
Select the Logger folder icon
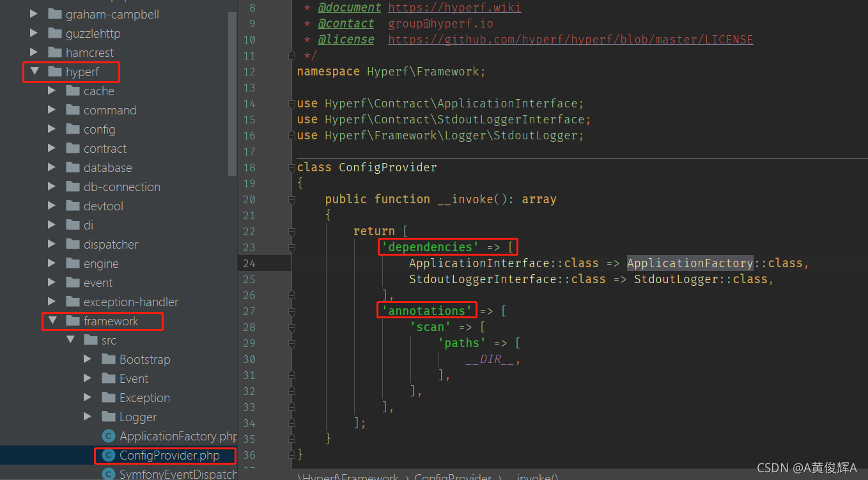coord(108,417)
